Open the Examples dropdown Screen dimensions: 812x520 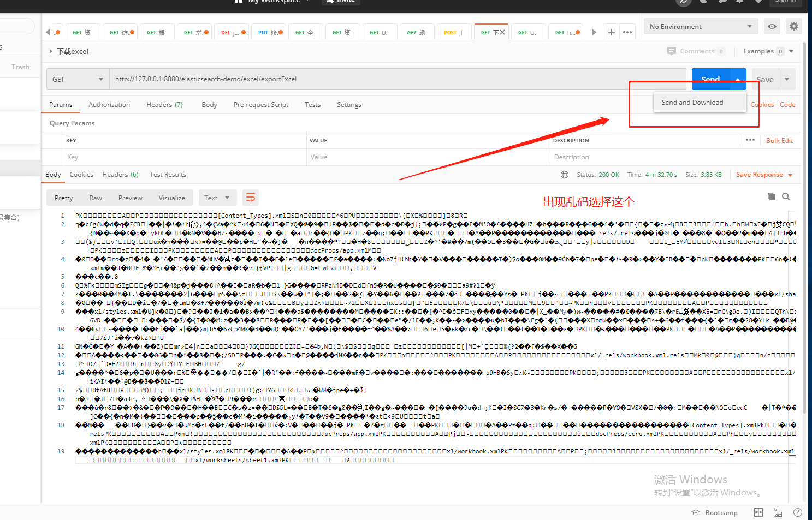click(x=768, y=51)
